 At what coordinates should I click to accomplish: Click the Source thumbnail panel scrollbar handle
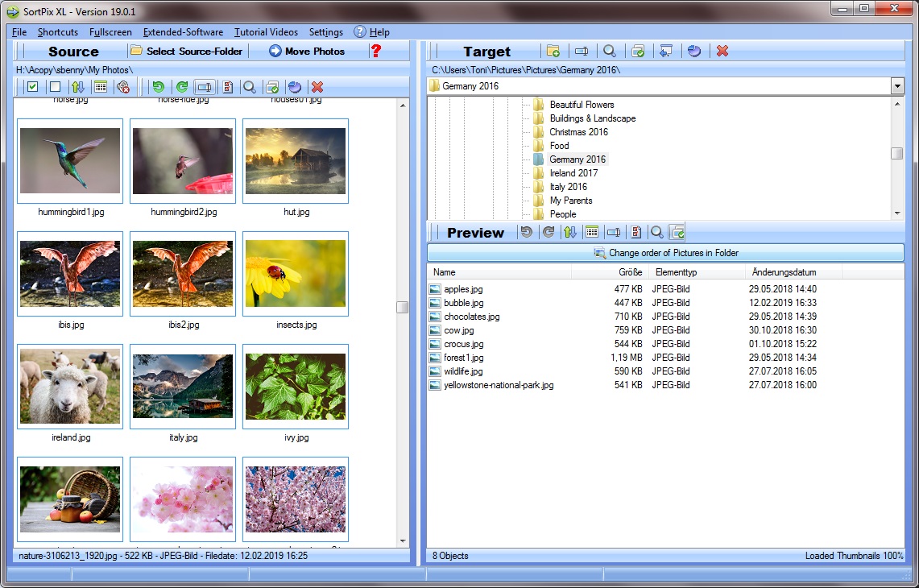click(403, 307)
